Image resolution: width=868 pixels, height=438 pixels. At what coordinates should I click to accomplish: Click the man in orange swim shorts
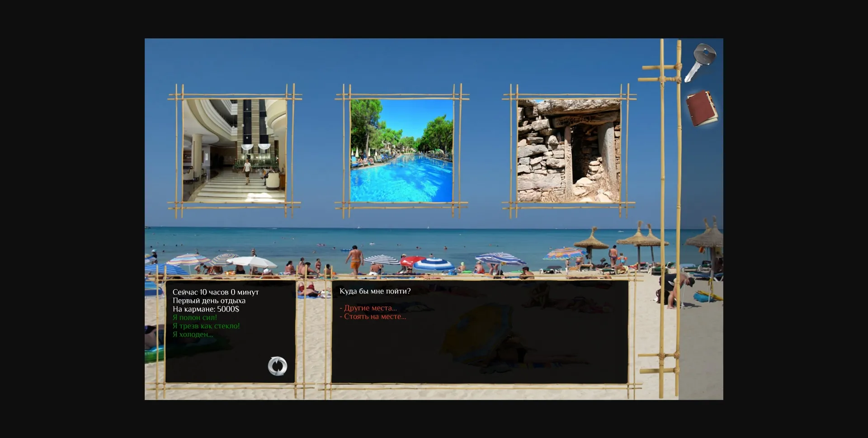[355, 260]
